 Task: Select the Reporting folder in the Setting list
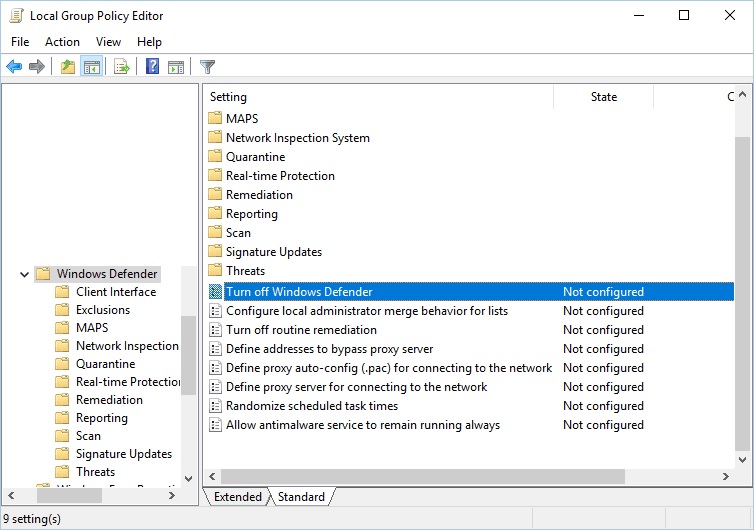tap(251, 214)
